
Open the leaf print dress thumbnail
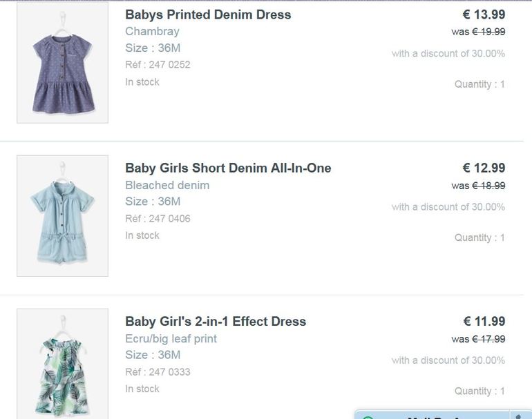coord(62,366)
